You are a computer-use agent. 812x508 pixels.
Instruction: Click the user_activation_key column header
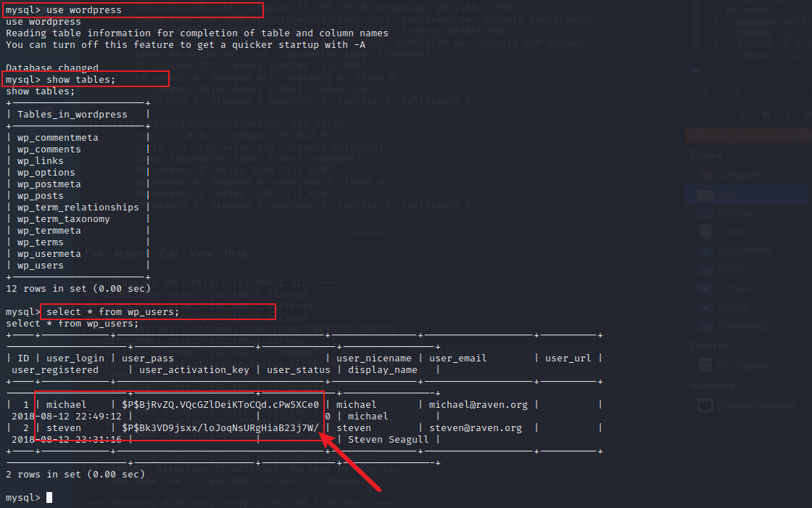(194, 370)
